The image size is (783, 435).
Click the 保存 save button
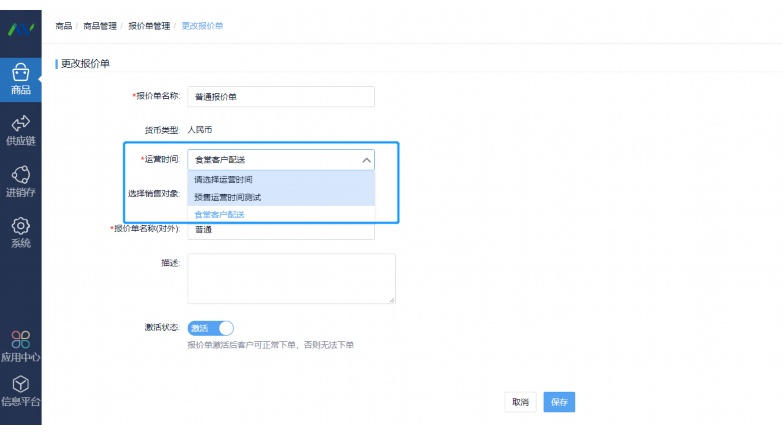[x=559, y=402]
